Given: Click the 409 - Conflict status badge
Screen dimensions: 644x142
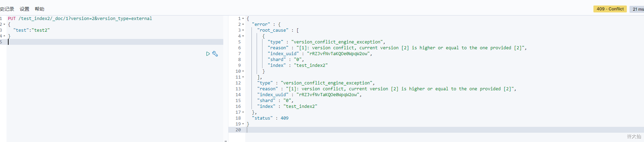Looking at the screenshot, I should point(610,9).
